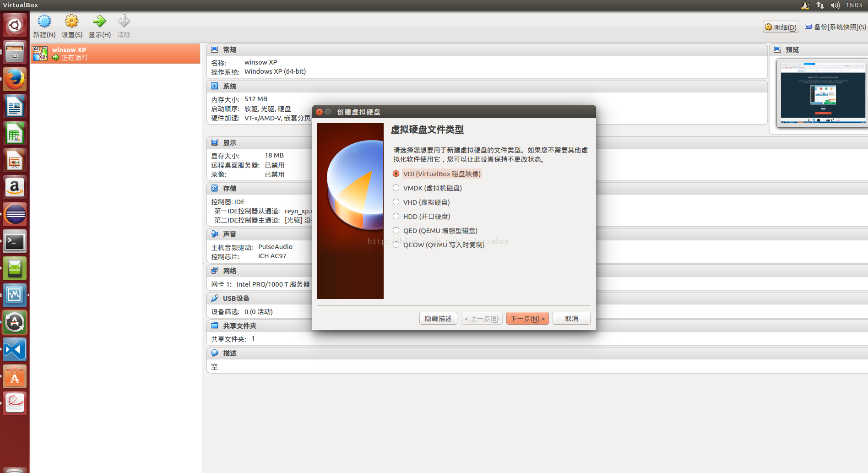Click the network indicator in top panel
868x473 pixels.
[820, 5]
